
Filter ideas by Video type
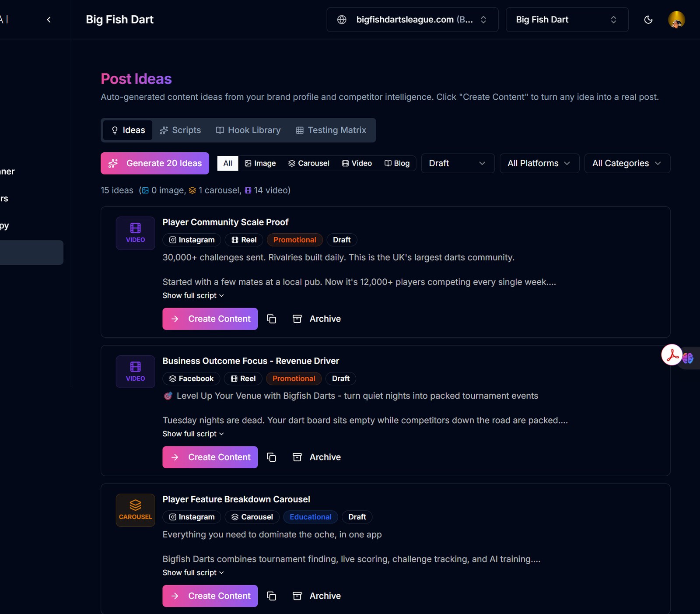(357, 163)
